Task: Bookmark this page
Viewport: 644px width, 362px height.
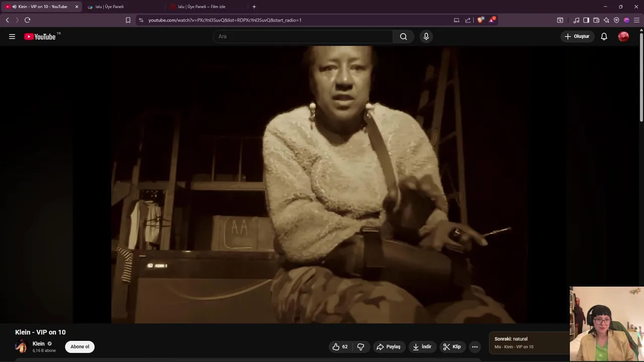Action: [x=128, y=20]
